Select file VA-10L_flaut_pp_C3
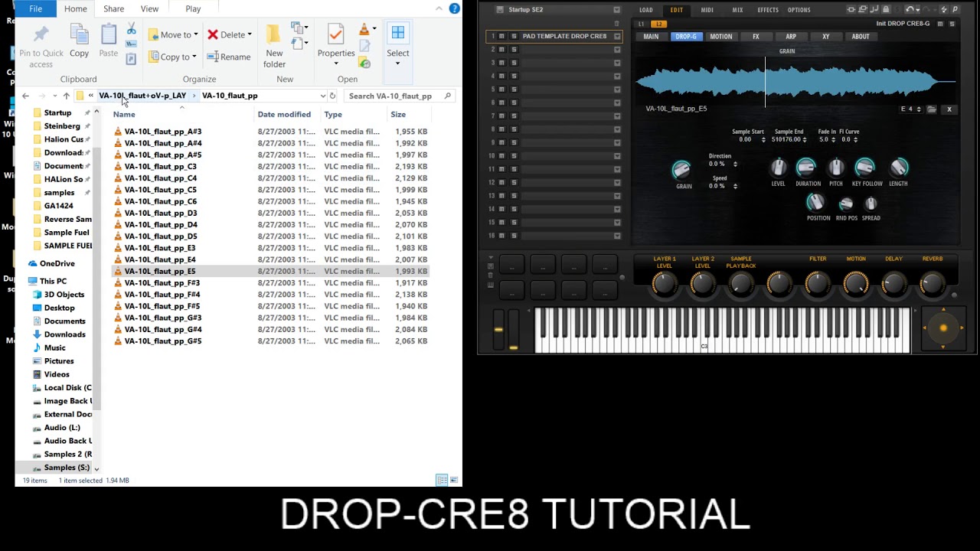Viewport: 980px width, 551px height. point(160,166)
